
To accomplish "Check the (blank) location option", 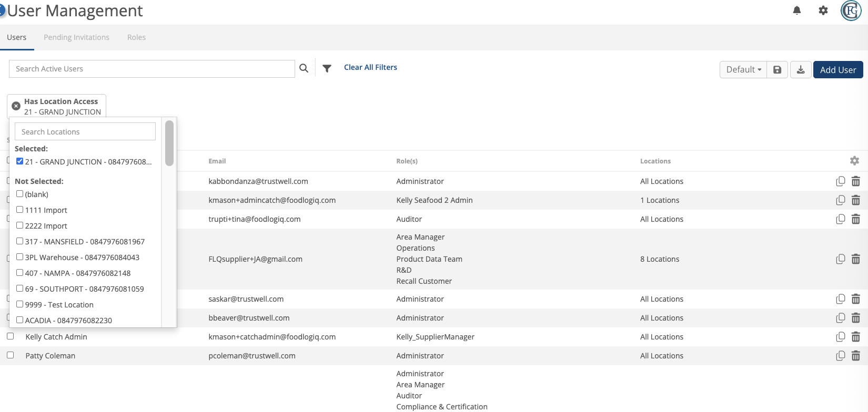I will coord(19,194).
